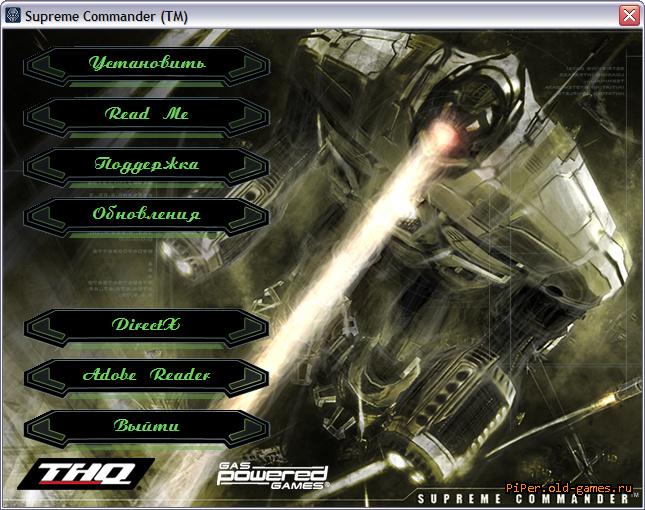Open the Read Me document
Viewport: 645px width, 510px height.
[146, 114]
